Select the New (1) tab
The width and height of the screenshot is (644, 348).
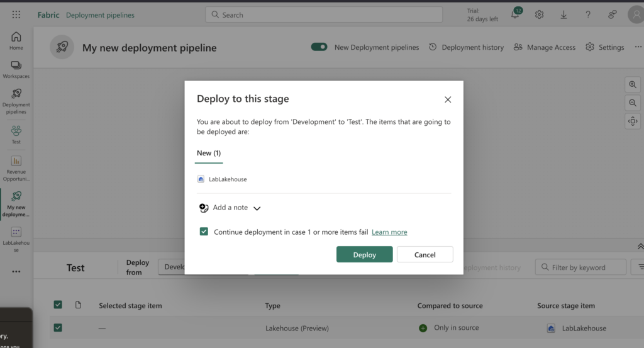coord(209,154)
